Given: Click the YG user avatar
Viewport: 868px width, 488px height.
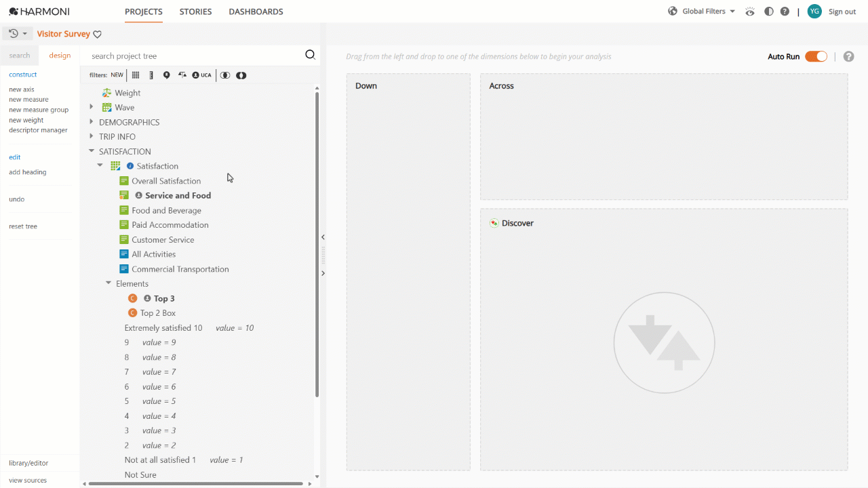Looking at the screenshot, I should [814, 11].
